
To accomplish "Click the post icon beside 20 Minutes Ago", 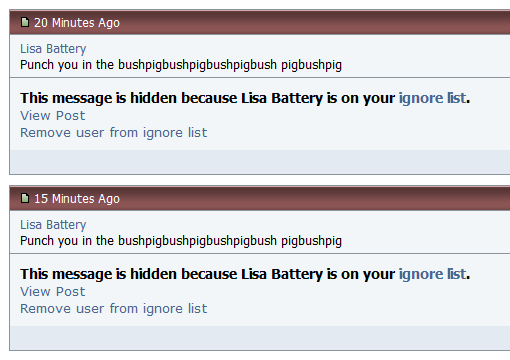I will (x=25, y=22).
